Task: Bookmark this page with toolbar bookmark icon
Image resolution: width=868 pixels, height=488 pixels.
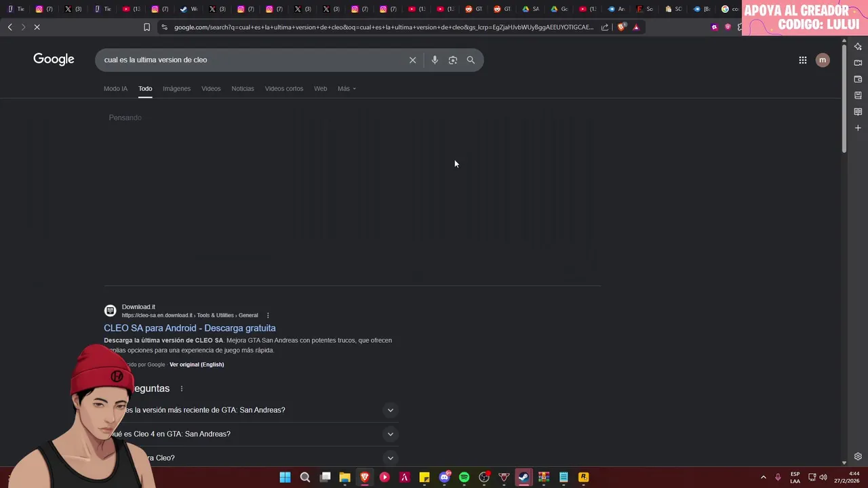Action: click(146, 27)
